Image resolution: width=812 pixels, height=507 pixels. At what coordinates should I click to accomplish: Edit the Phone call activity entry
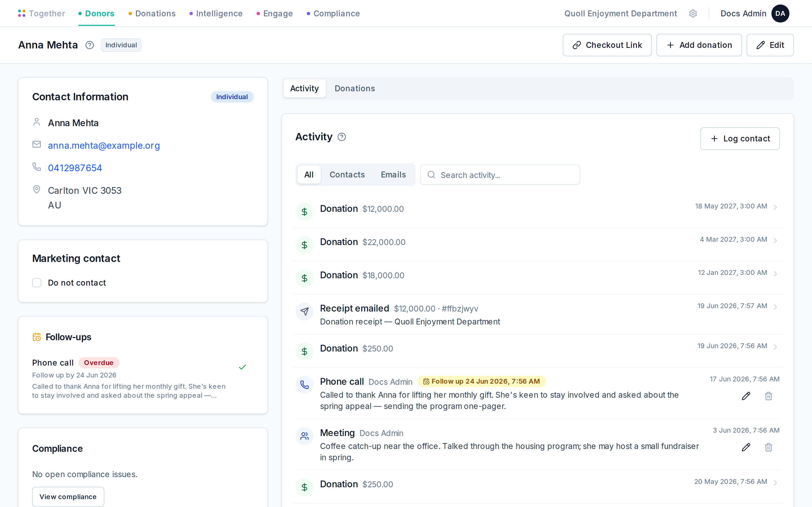pos(745,396)
